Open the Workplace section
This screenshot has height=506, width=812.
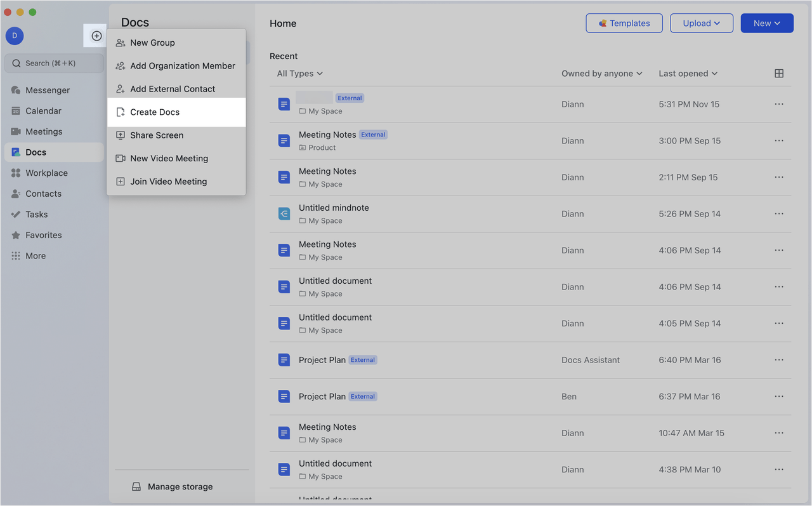pyautogui.click(x=48, y=172)
